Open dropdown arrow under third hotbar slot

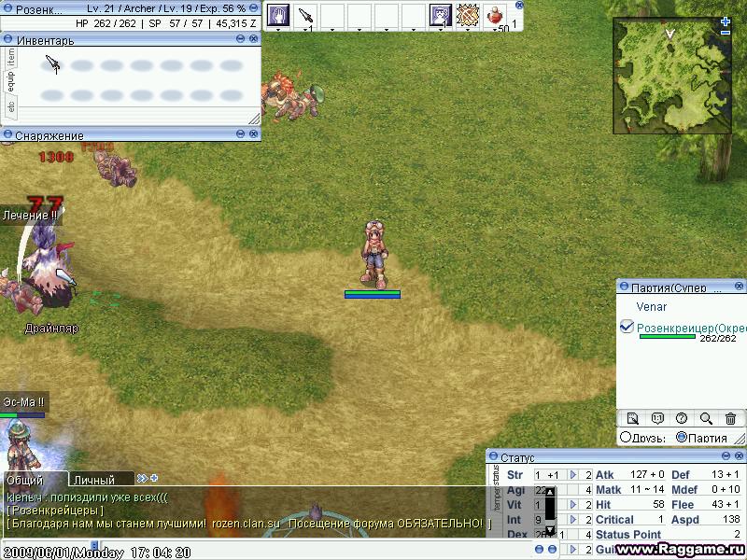pyautogui.click(x=332, y=30)
